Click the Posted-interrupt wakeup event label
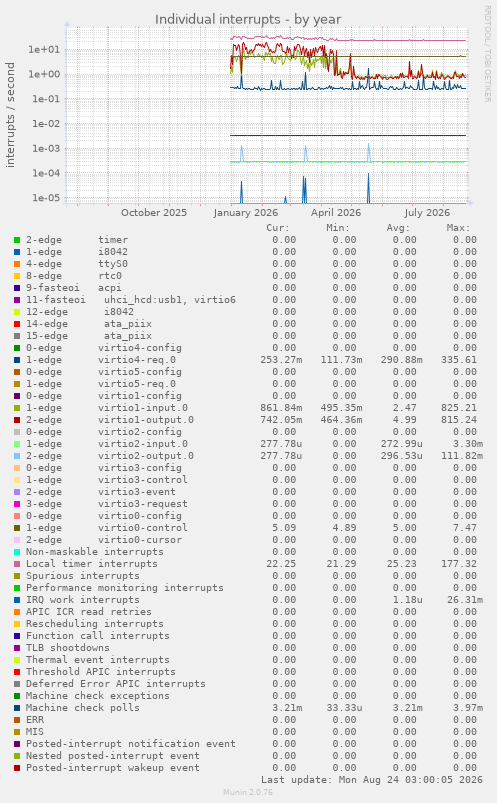 click(x=113, y=768)
